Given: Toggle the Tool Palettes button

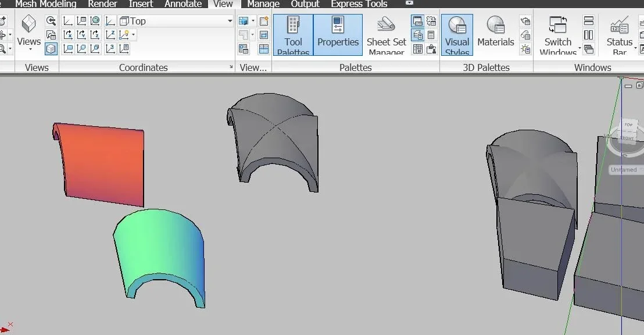Looking at the screenshot, I should [x=294, y=35].
